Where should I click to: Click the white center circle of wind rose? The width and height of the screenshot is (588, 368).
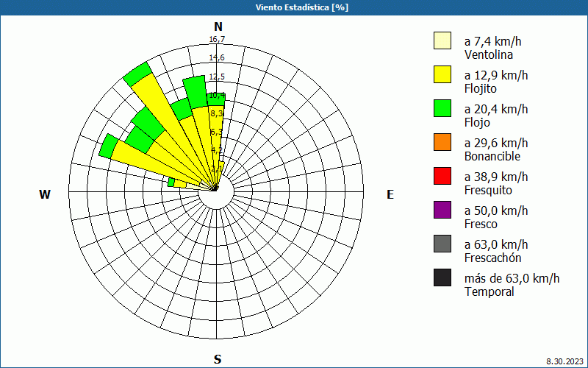pos(216,191)
